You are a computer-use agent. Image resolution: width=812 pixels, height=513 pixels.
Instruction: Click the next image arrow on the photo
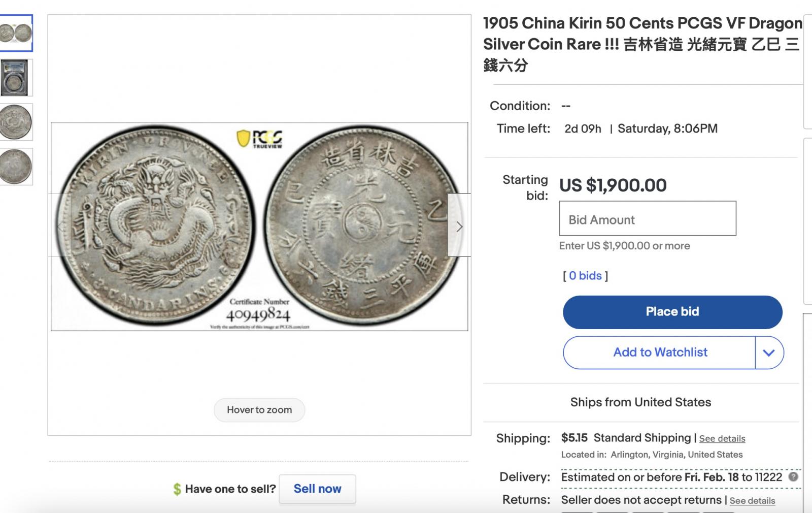(459, 227)
